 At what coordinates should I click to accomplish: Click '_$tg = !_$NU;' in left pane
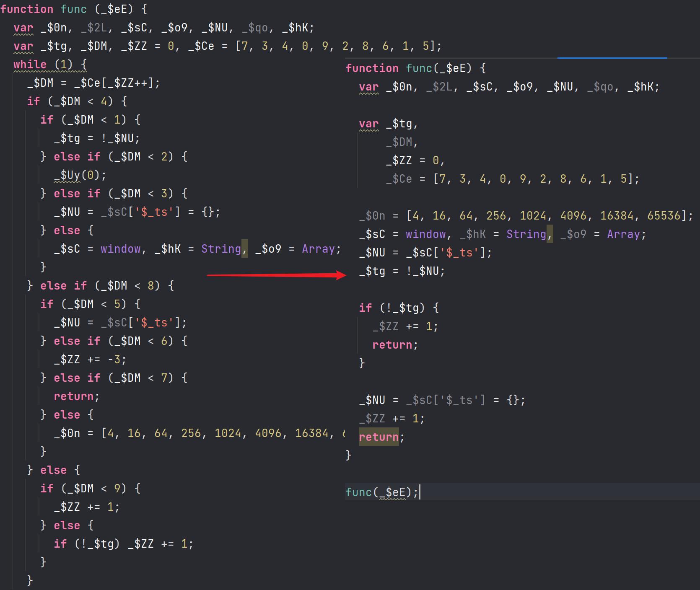coord(97,138)
